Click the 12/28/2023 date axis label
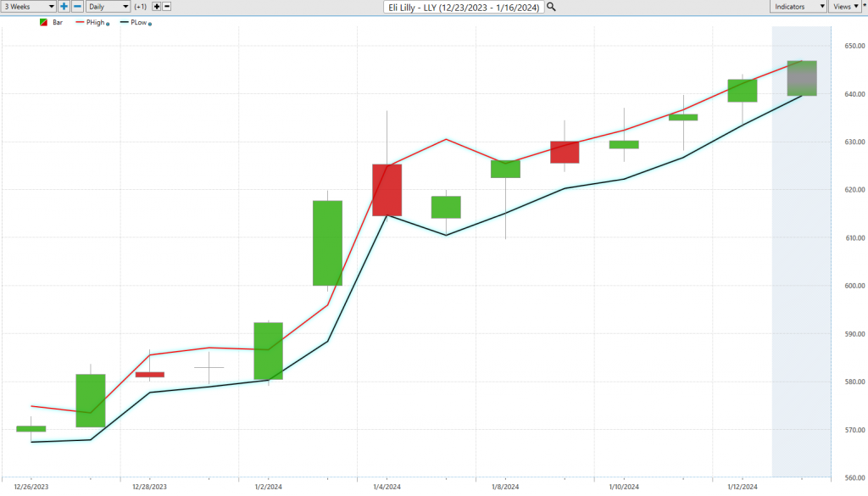The image size is (868, 496). (149, 488)
